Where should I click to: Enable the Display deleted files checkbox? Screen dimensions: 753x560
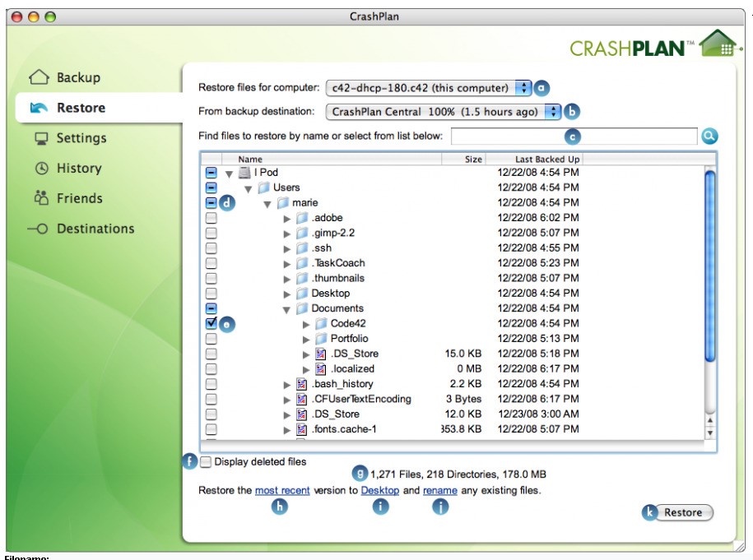[x=206, y=462]
